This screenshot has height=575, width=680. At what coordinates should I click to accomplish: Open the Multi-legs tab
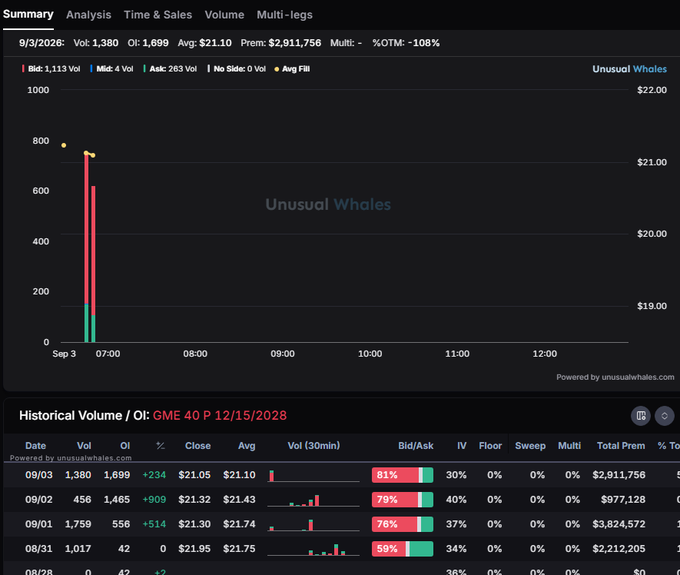(x=284, y=15)
